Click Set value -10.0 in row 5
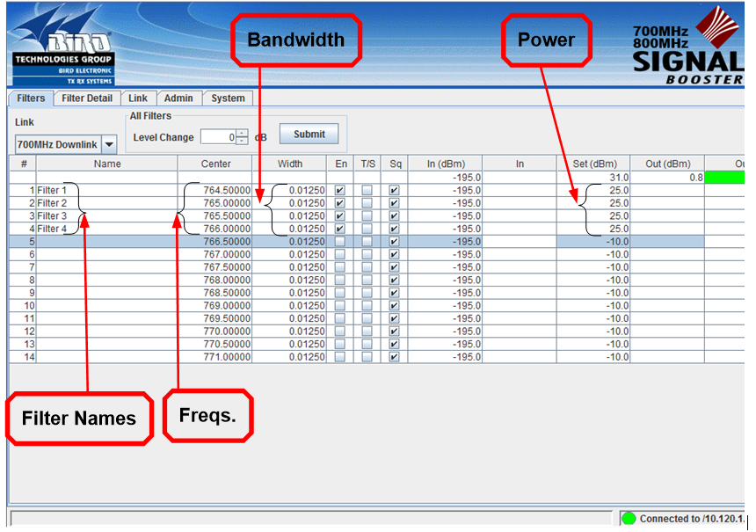 [x=617, y=241]
